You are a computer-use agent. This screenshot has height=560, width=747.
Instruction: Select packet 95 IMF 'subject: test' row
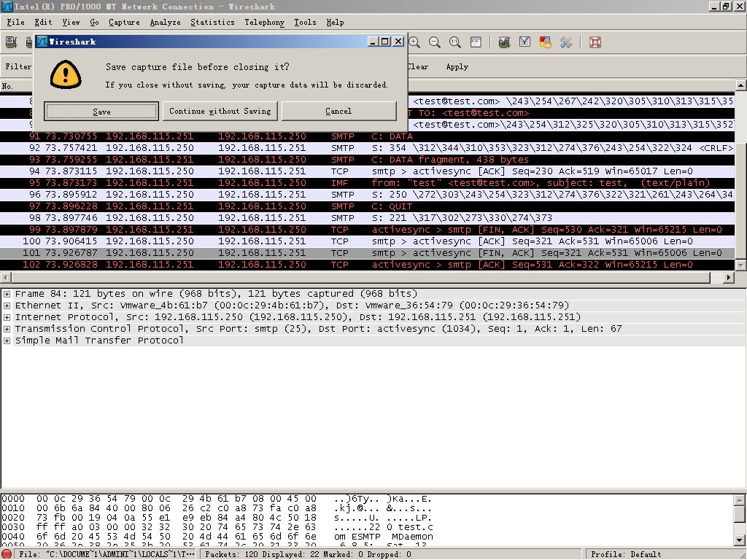(x=368, y=183)
